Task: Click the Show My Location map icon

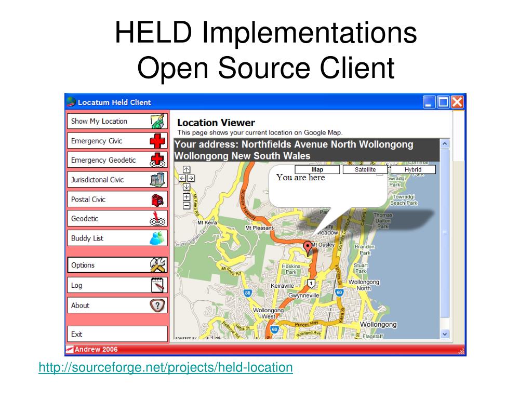Action: click(x=158, y=121)
